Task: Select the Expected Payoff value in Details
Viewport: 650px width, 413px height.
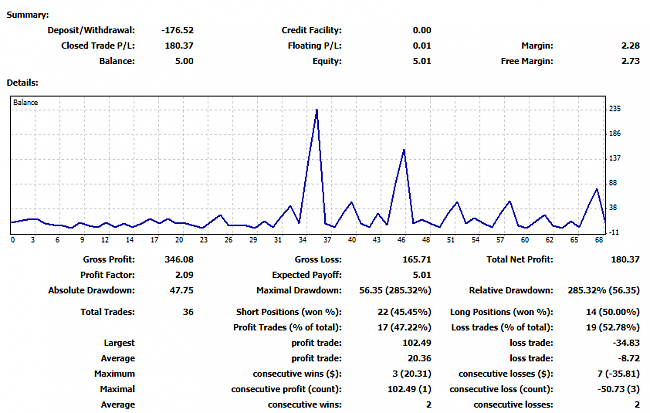Action: (422, 275)
